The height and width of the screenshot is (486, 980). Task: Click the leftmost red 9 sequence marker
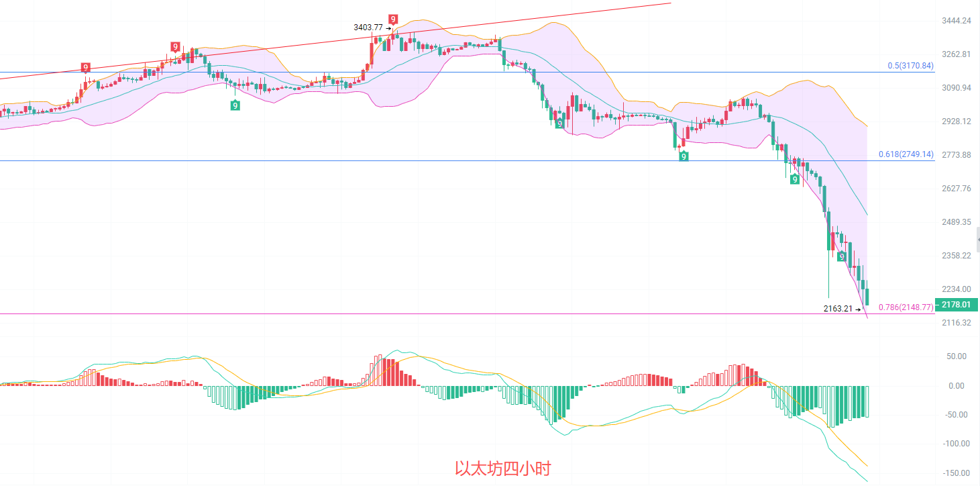pyautogui.click(x=86, y=67)
